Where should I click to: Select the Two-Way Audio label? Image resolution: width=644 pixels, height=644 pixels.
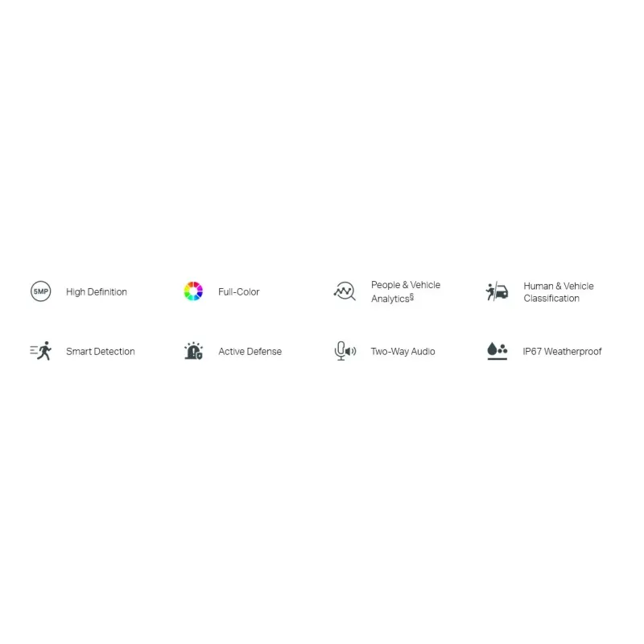coord(403,352)
